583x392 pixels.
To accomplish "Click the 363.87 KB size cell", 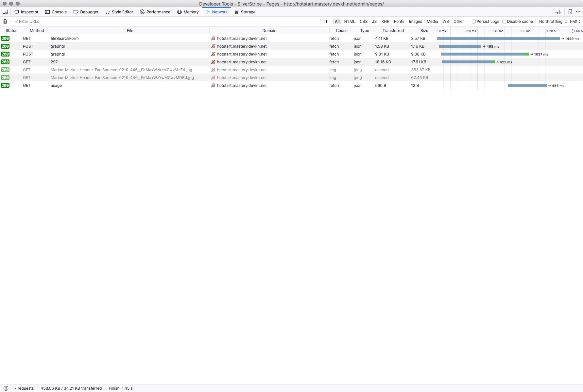I will [x=420, y=70].
